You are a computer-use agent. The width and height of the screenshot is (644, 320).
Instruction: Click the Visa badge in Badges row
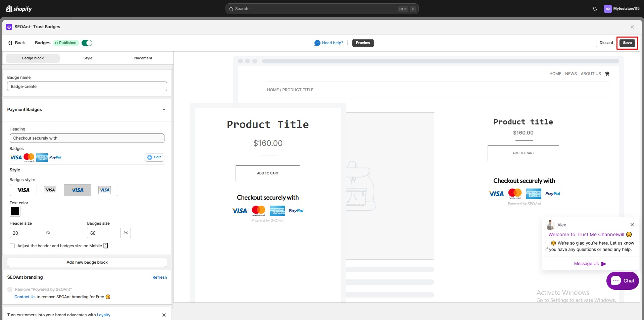point(16,157)
